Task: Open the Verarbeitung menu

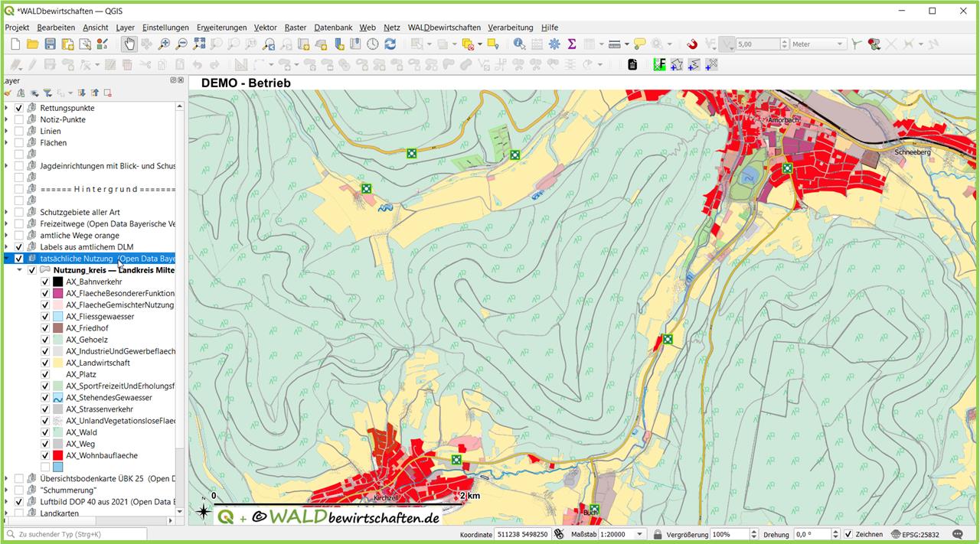Action: click(511, 28)
